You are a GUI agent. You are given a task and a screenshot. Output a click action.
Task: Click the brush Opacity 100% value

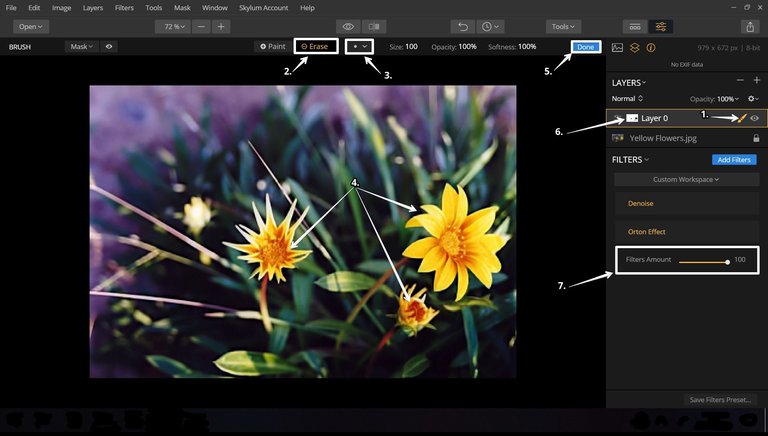pyautogui.click(x=467, y=47)
